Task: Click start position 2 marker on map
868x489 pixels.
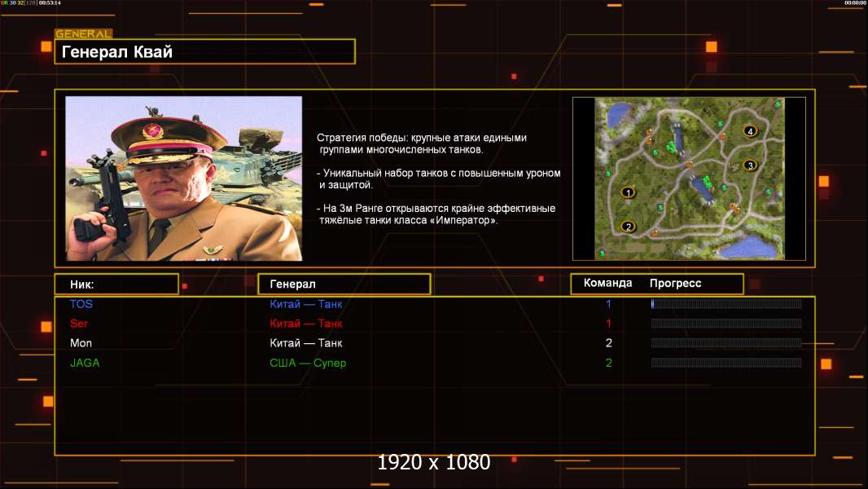Action: coord(628,227)
